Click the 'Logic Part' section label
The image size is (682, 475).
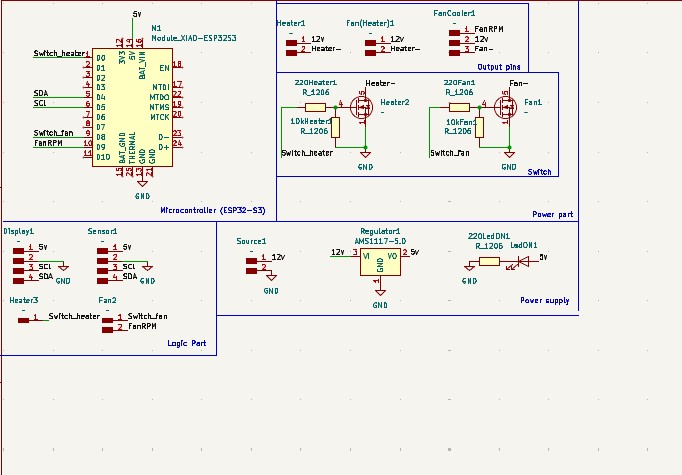point(187,343)
